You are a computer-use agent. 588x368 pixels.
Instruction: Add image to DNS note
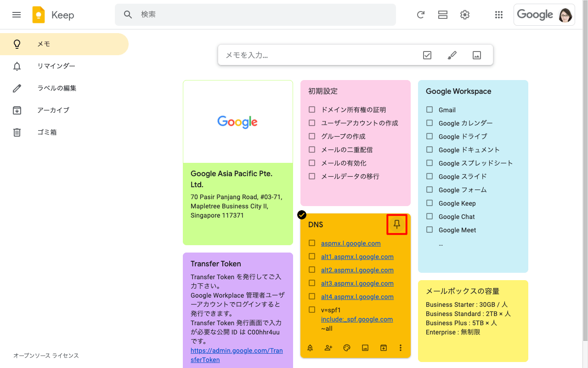pyautogui.click(x=365, y=348)
